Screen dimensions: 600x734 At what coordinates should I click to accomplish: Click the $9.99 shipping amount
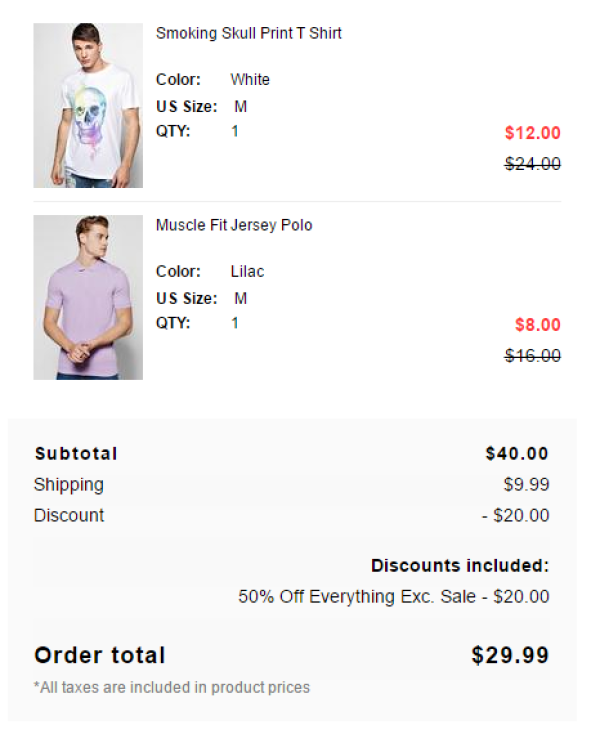pos(527,484)
